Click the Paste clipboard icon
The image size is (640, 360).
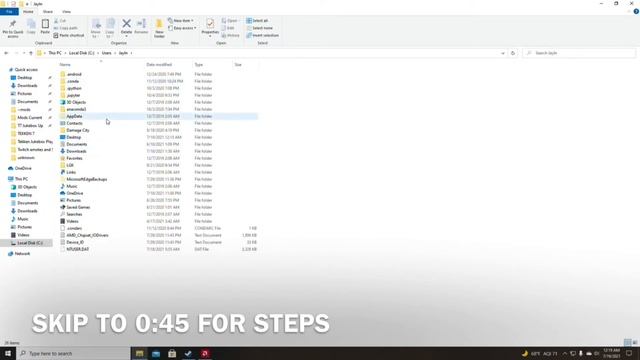pyautogui.click(x=45, y=24)
